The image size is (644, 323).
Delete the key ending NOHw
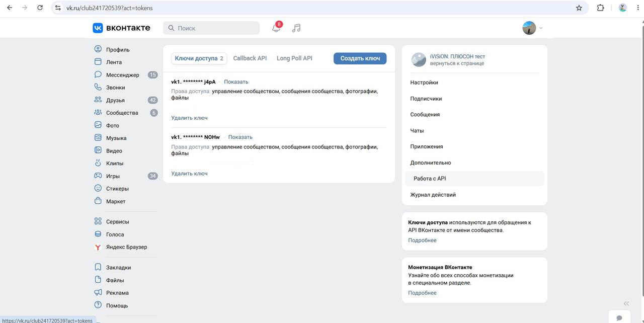tap(189, 174)
